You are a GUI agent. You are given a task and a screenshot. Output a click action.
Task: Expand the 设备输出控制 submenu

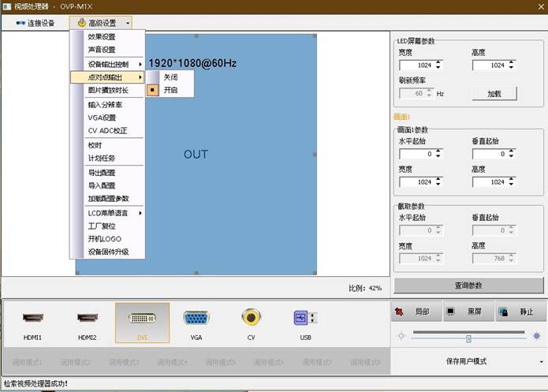pos(107,64)
